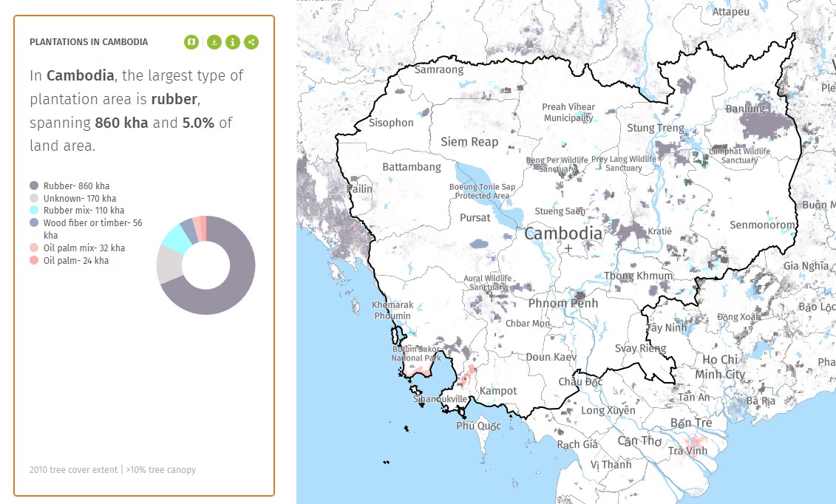Click the Unknown legend color dot
The width and height of the screenshot is (836, 504).
click(x=34, y=199)
